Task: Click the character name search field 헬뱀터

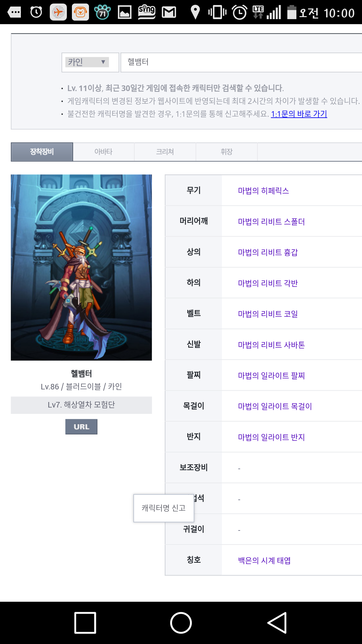Action: click(241, 62)
